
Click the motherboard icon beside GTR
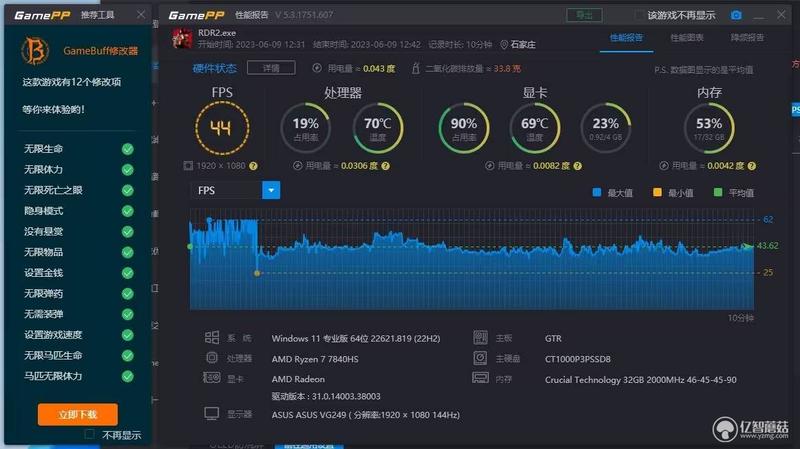[480, 337]
